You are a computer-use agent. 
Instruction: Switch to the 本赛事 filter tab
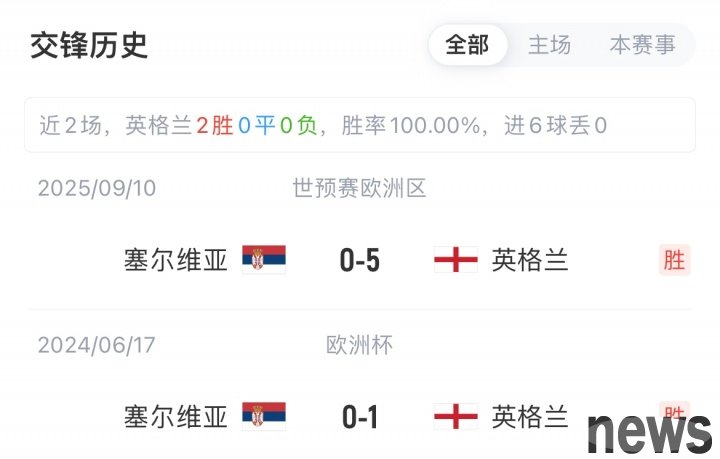coord(642,45)
